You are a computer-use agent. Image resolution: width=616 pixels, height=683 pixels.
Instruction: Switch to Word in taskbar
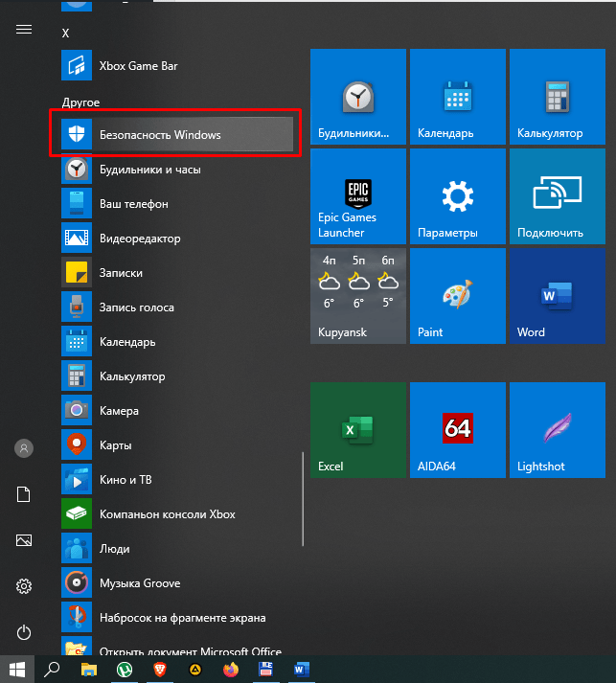pos(301,669)
